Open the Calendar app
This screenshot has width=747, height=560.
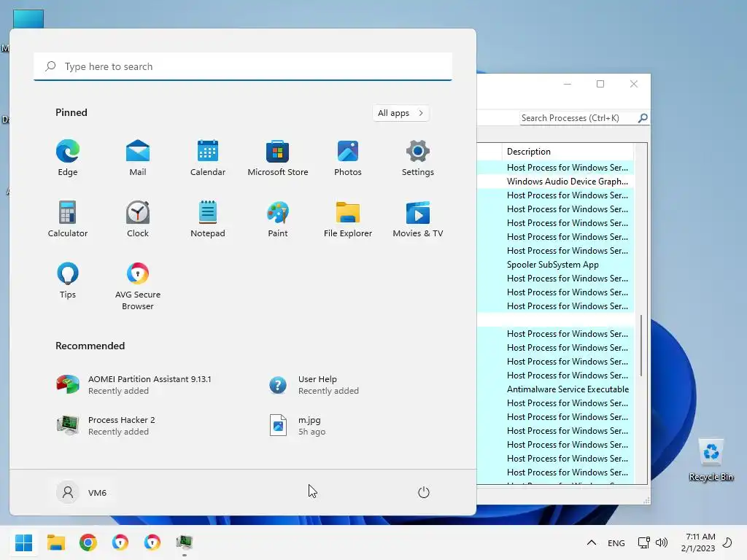click(208, 157)
